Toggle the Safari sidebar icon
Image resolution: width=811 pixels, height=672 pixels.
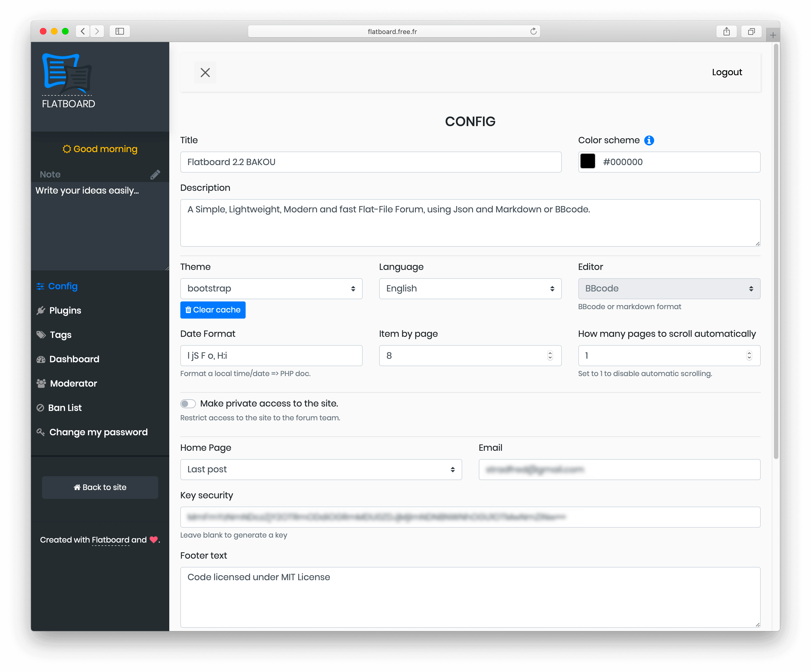(x=120, y=32)
